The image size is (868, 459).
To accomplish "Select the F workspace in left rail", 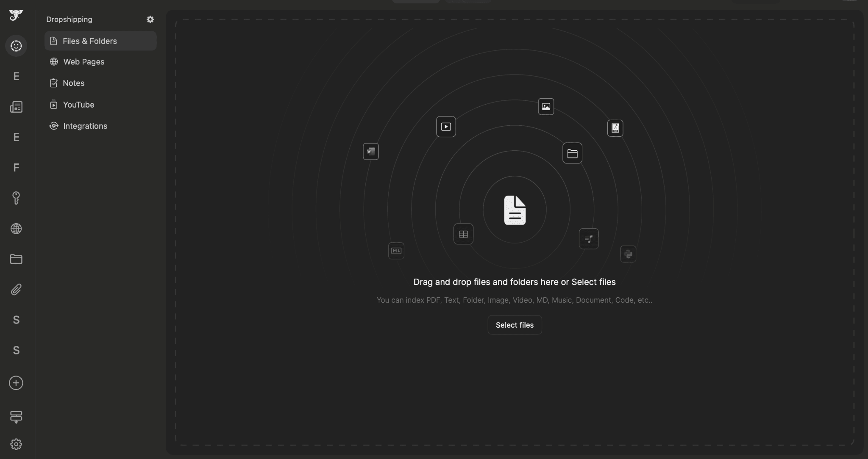I will [16, 168].
